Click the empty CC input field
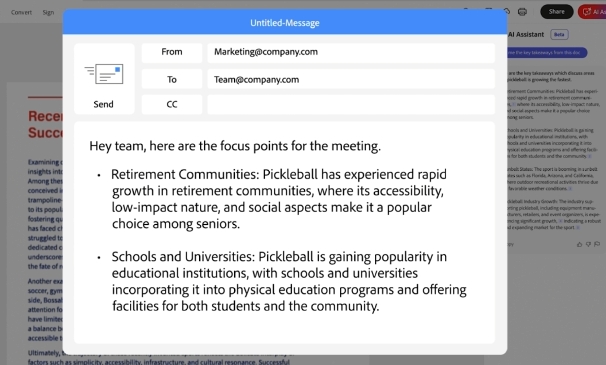The width and height of the screenshot is (606, 365). point(351,104)
